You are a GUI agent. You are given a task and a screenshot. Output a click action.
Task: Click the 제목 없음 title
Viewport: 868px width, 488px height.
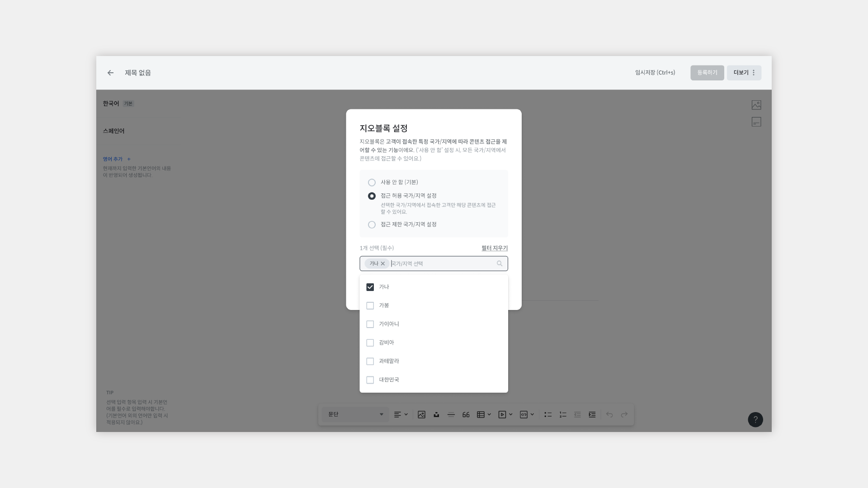point(138,73)
